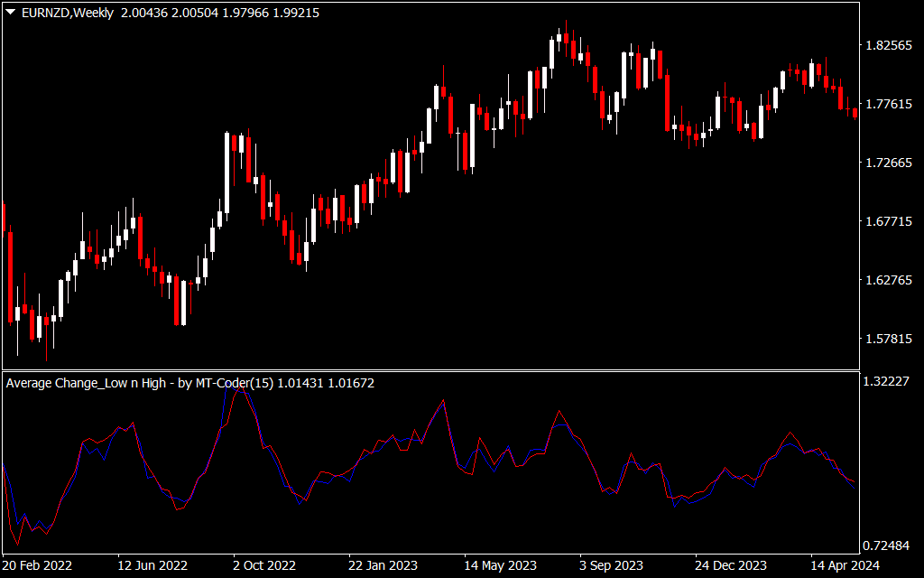Select the 14 May 2023 date label
Image resolution: width=924 pixels, height=578 pixels.
(500, 565)
